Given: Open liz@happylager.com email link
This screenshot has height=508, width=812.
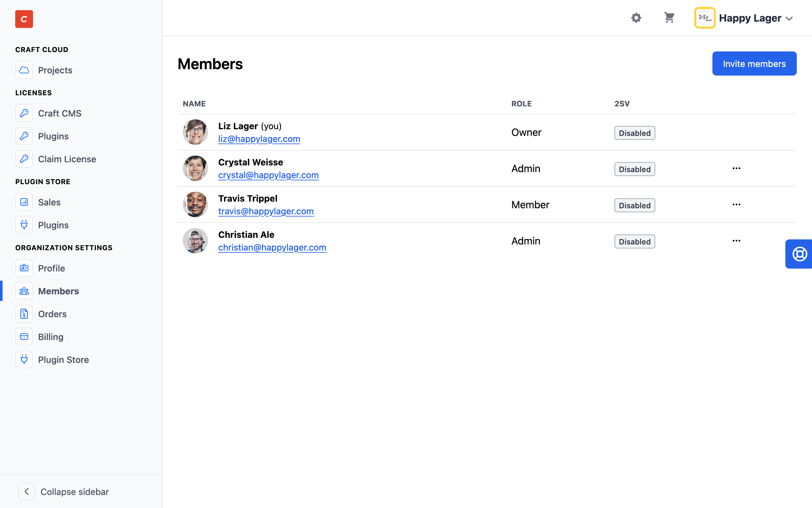Looking at the screenshot, I should click(259, 139).
